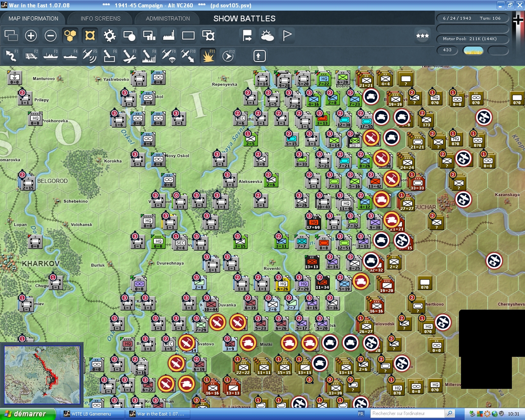Click the flag with arrow icon
Image resolution: width=525 pixels, height=420 pixels.
pyautogui.click(x=247, y=36)
